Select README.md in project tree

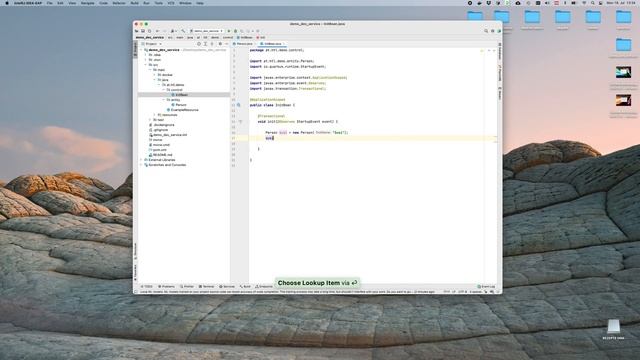162,155
